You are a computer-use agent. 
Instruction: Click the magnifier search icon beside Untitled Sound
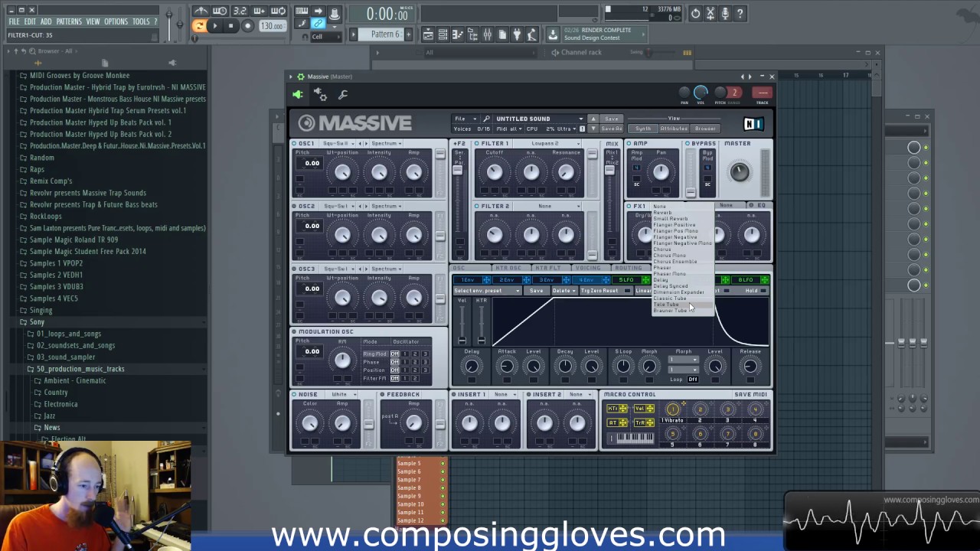(x=486, y=119)
